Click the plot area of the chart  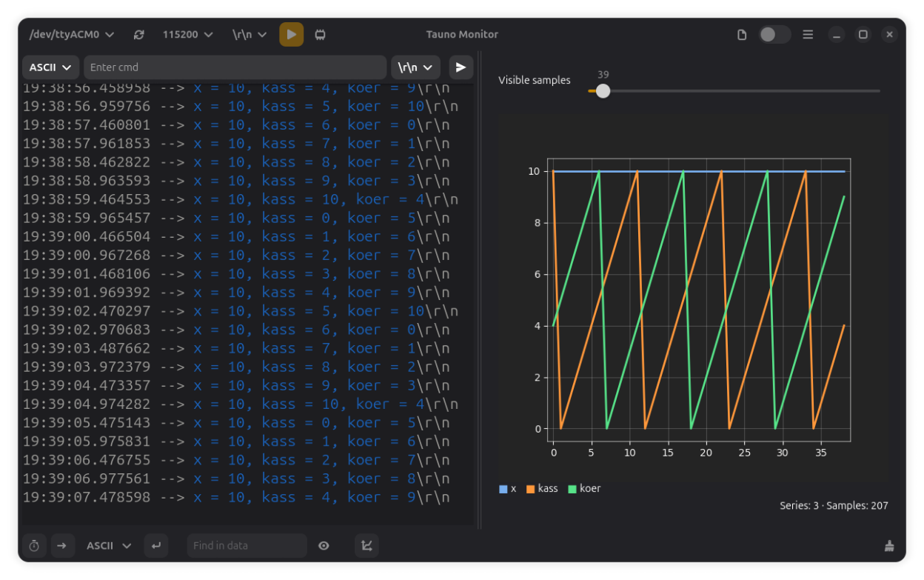[x=699, y=300]
